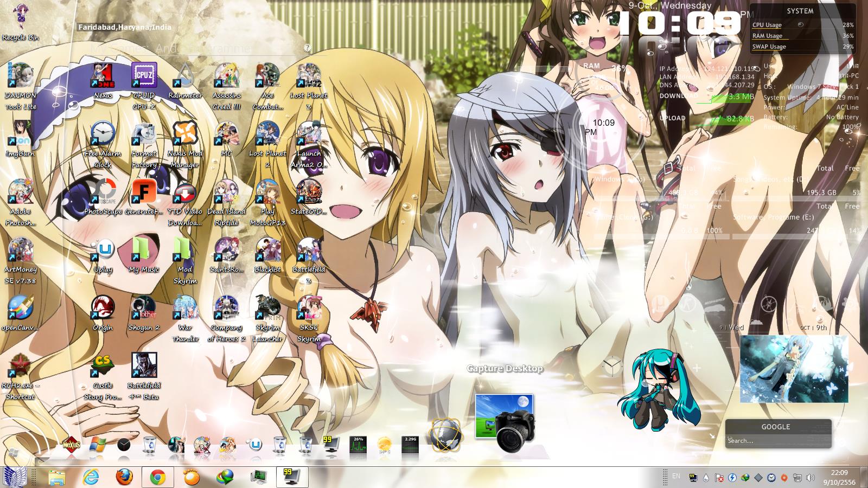868x488 pixels.
Task: Click the RAM Usage label in System widget
Action: pyautogui.click(x=767, y=36)
